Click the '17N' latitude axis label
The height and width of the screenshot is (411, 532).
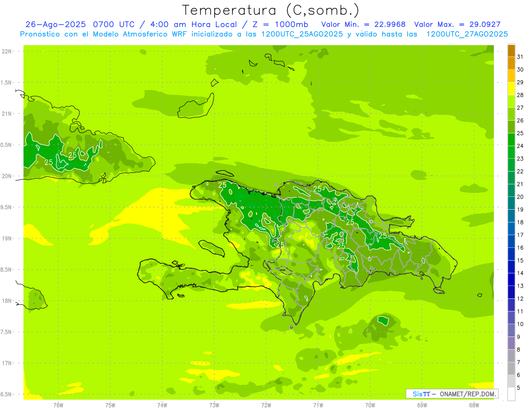[x=7, y=364]
